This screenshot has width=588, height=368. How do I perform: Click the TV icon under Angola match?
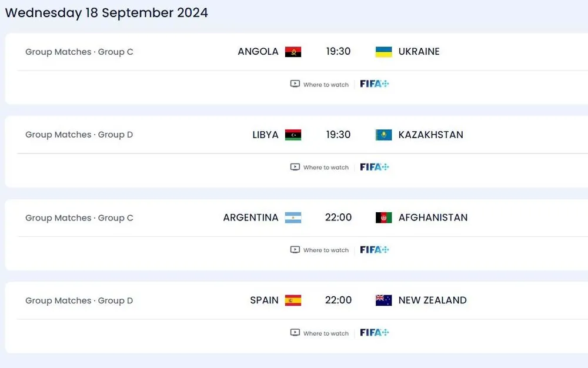(295, 83)
